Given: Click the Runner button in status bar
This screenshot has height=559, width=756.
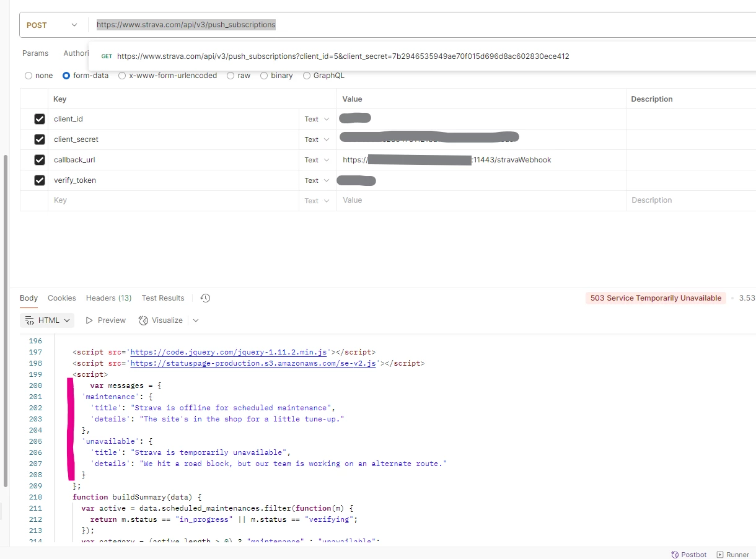Looking at the screenshot, I should point(733,555).
